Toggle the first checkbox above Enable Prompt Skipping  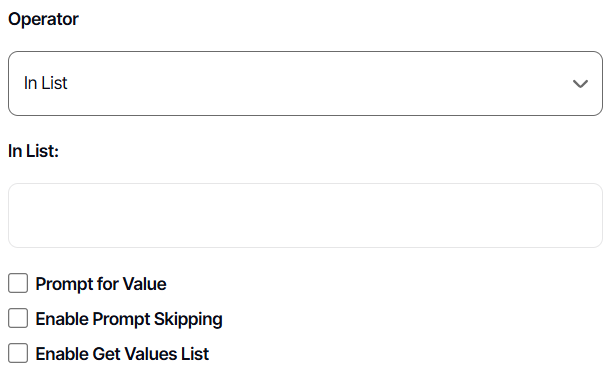18,283
